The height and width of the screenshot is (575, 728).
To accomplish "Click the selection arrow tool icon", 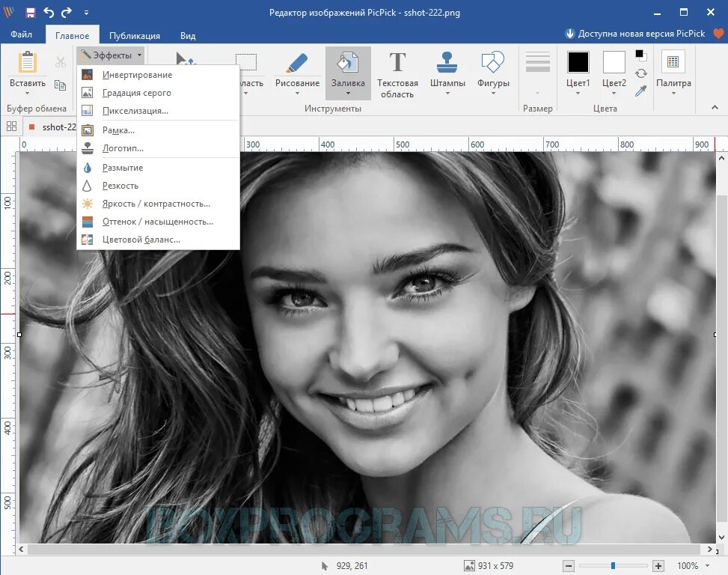I will 186,58.
